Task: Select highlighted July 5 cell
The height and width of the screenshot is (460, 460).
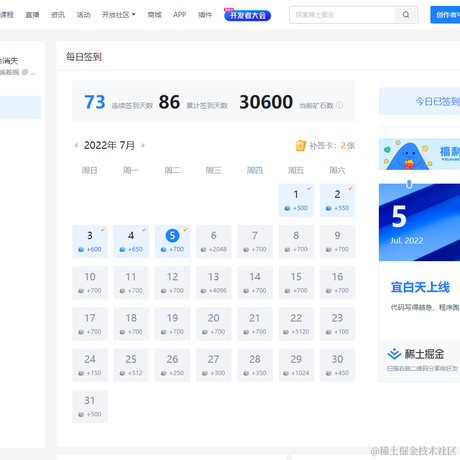Action: pos(172,241)
